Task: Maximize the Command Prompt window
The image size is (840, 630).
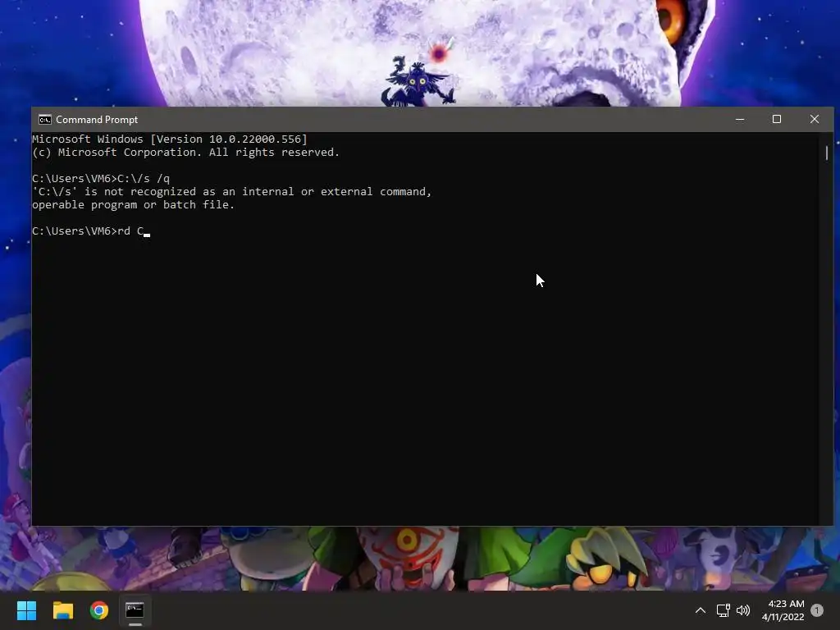Action: (x=777, y=120)
